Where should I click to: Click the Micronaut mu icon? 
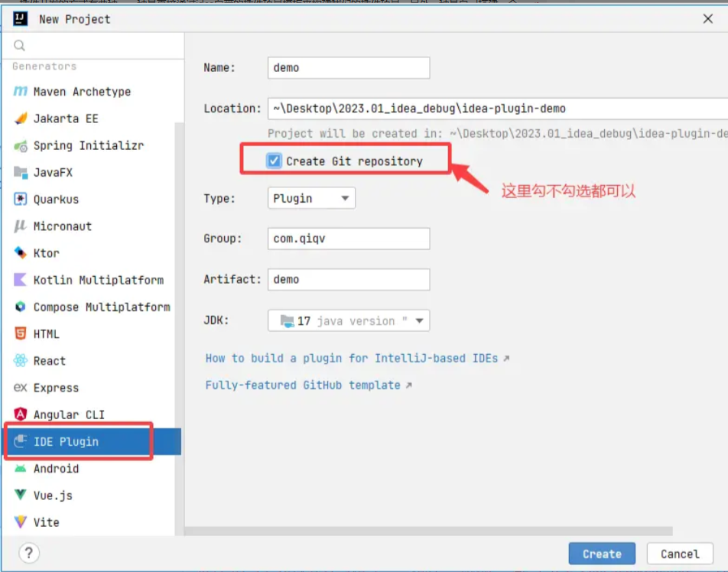pos(21,226)
